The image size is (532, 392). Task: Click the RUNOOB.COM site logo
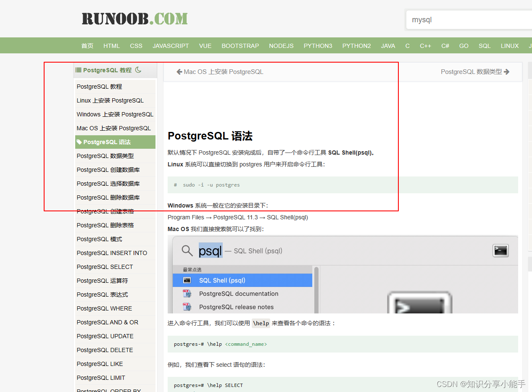(134, 18)
